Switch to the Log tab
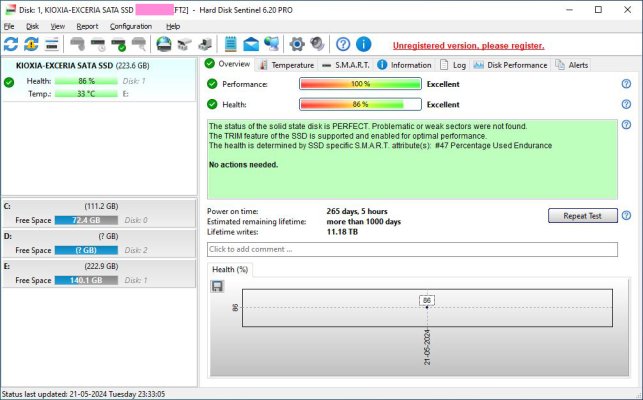Viewport: 643px width, 400px height. tap(453, 65)
